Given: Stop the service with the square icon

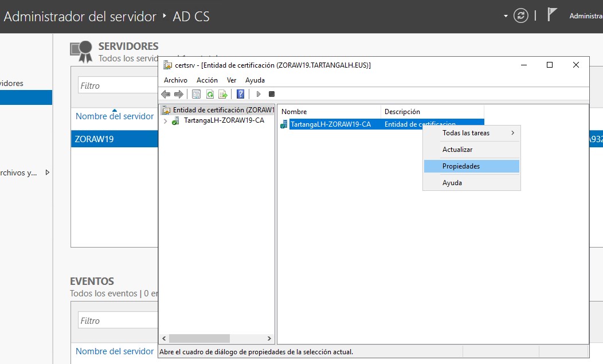Looking at the screenshot, I should (x=272, y=94).
